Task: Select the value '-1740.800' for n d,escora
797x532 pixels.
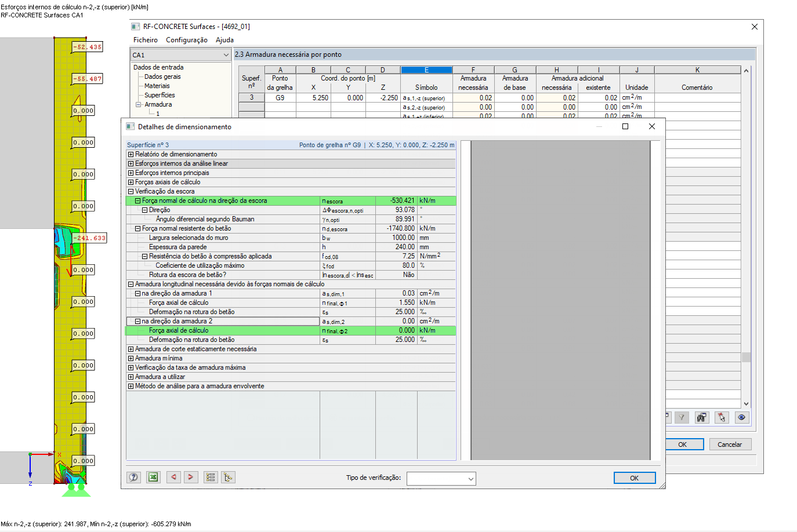Action: [397, 229]
